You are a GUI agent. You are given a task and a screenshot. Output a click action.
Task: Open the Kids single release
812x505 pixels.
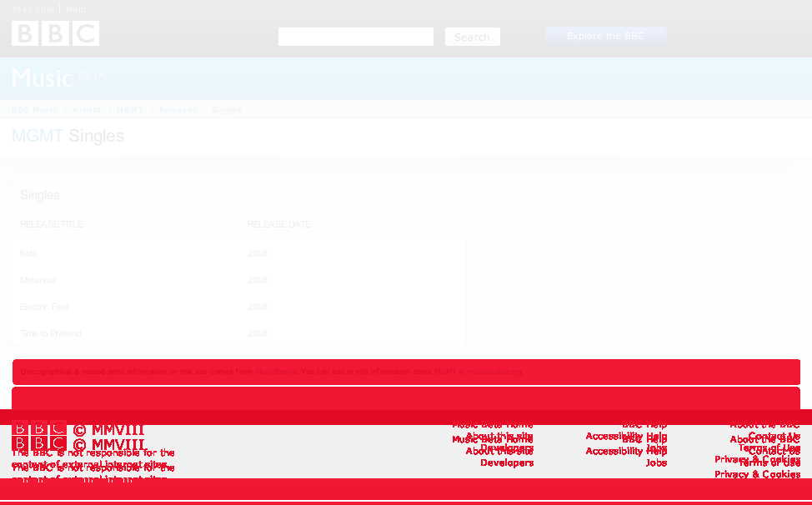(28, 253)
